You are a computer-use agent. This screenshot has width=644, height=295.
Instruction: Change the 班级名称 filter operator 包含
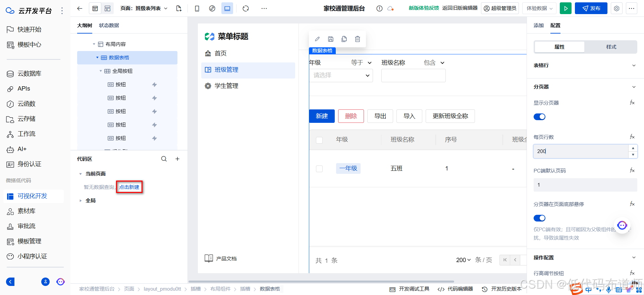(x=434, y=63)
